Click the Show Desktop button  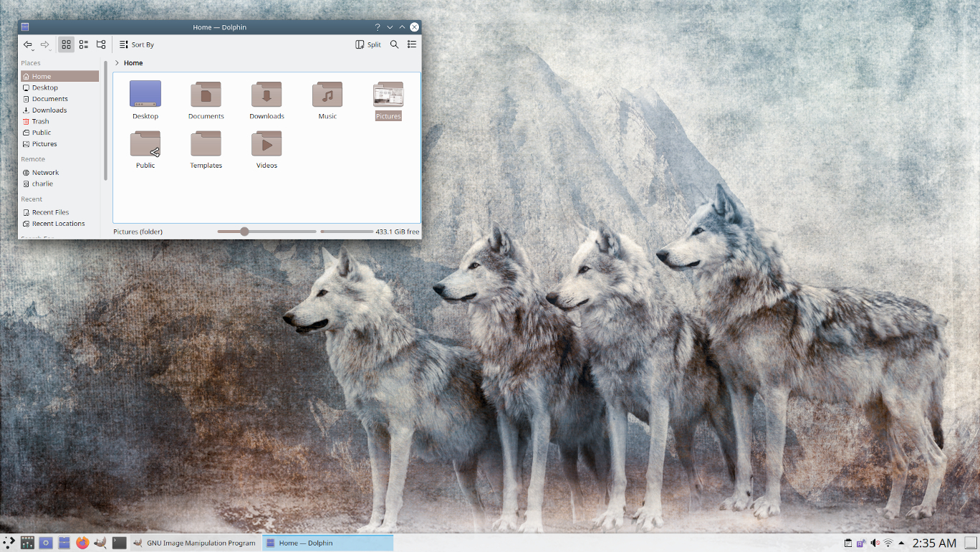pyautogui.click(x=969, y=543)
